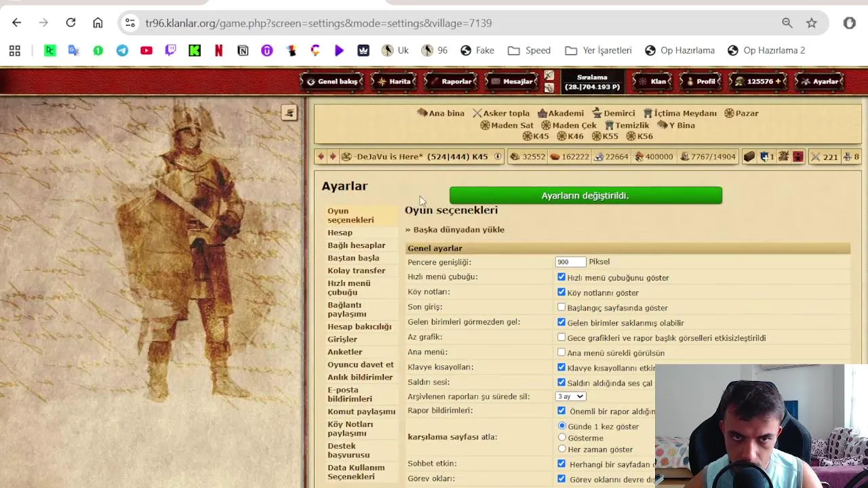Toggle Klavye kısayolları checkbox

pos(561,367)
